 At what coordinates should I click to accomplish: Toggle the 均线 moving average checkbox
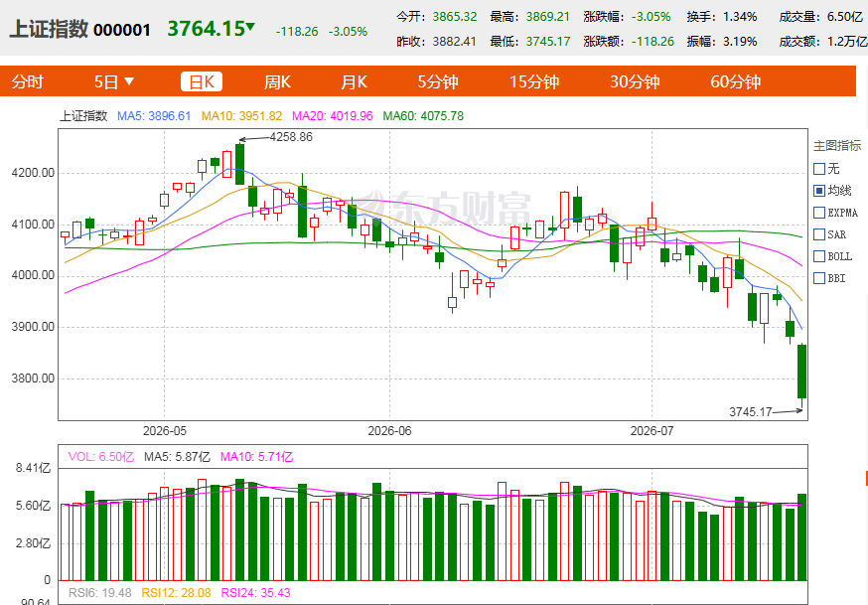(x=819, y=191)
